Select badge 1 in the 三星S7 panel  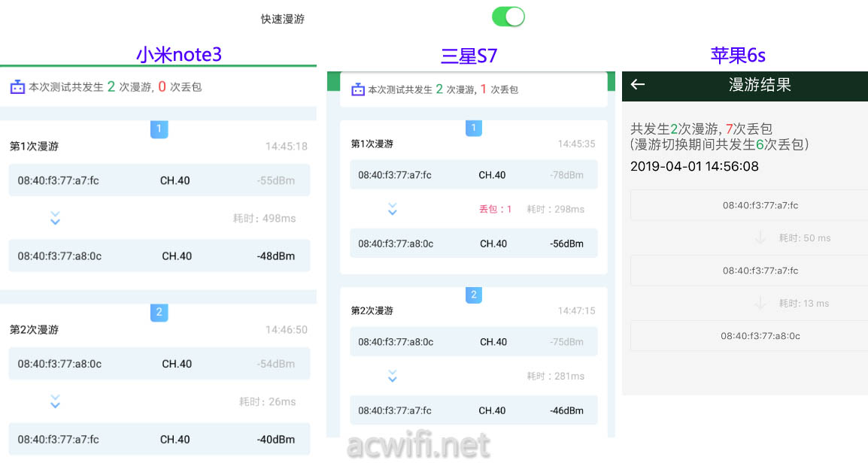point(473,128)
